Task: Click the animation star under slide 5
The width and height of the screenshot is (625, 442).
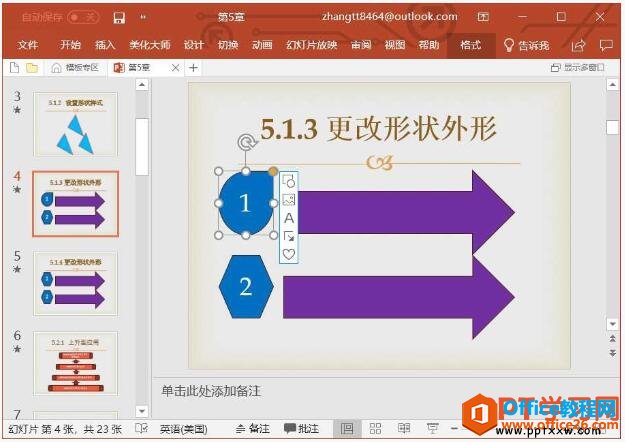Action: point(17,269)
